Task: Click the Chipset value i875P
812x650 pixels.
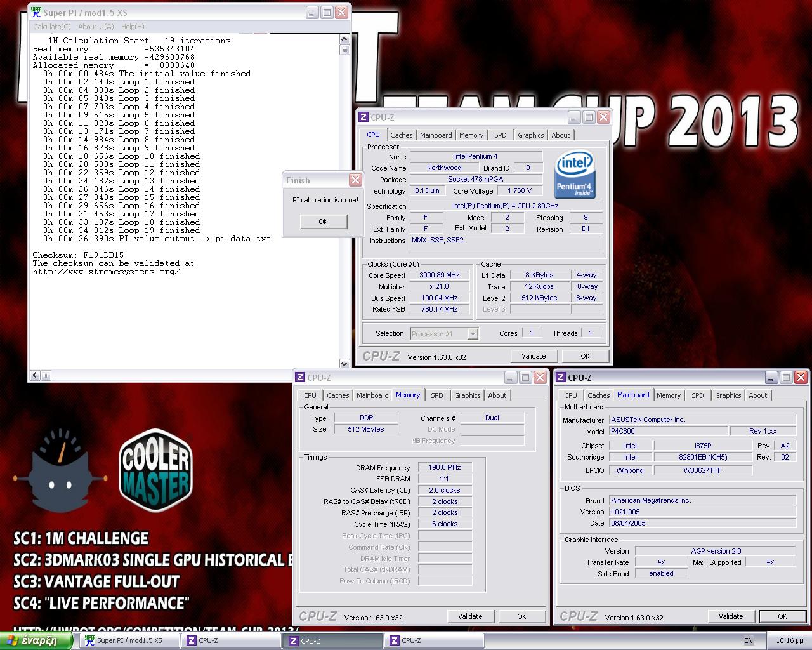Action: (703, 446)
